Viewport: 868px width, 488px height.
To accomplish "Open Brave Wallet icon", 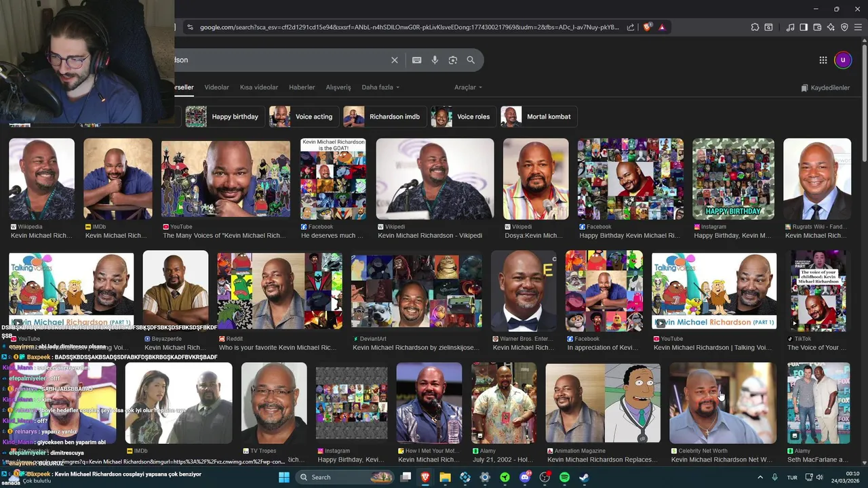I will click(x=818, y=27).
